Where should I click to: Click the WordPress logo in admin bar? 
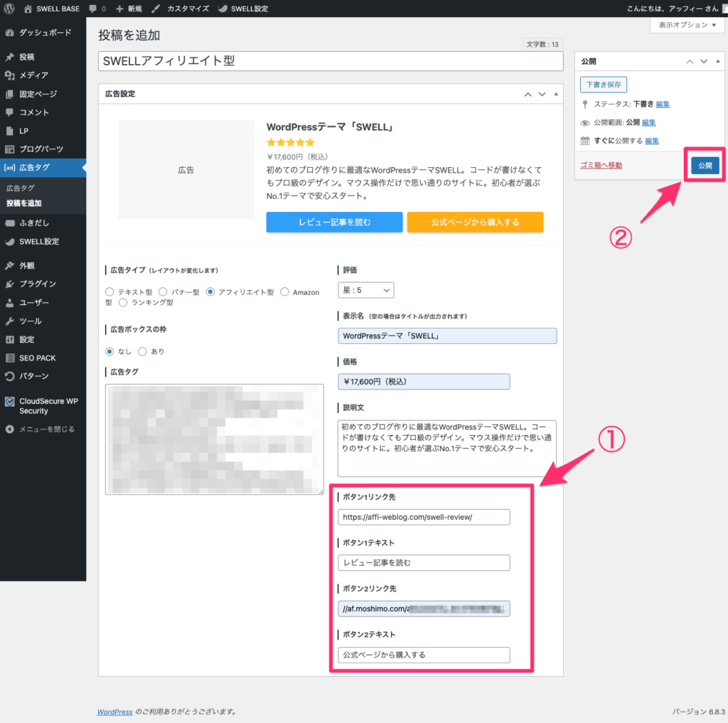pos(9,9)
